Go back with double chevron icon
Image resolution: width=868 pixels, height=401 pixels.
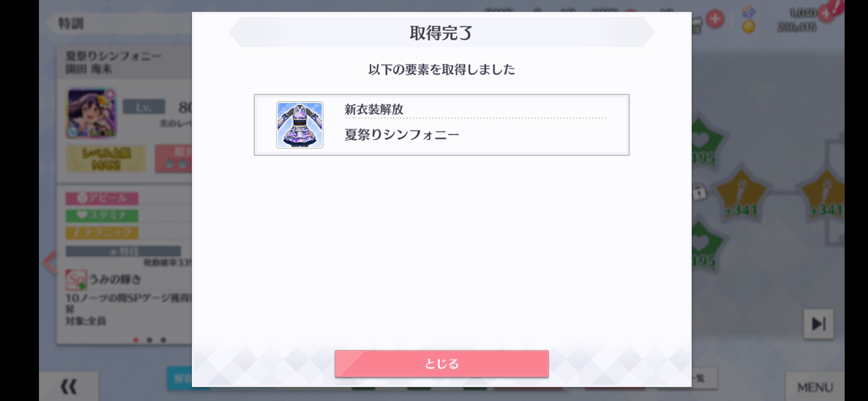[69, 387]
